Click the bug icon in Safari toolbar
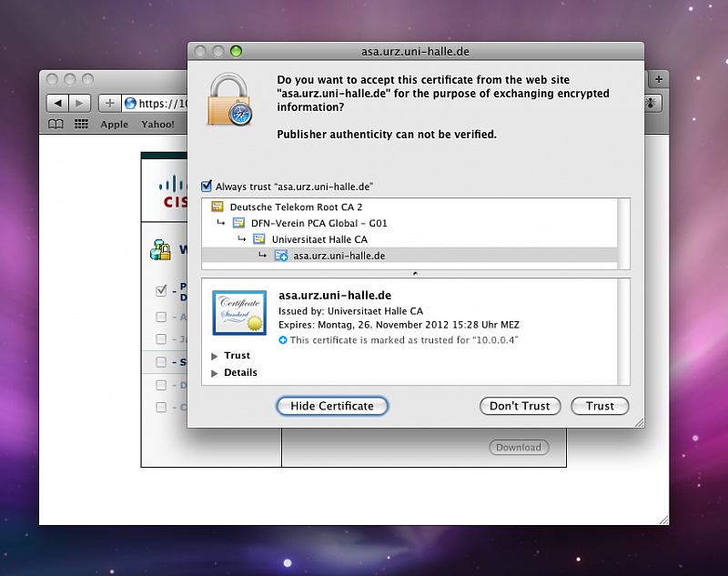728x576 pixels. pyautogui.click(x=650, y=103)
